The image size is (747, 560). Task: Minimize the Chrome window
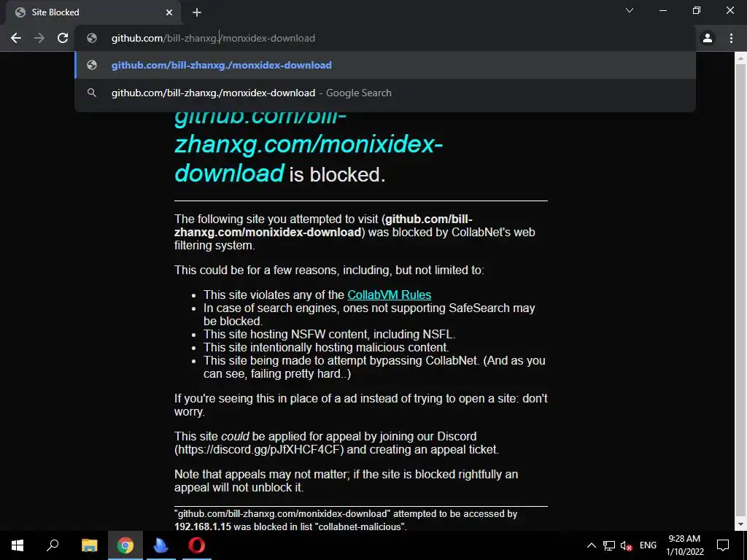coord(663,10)
